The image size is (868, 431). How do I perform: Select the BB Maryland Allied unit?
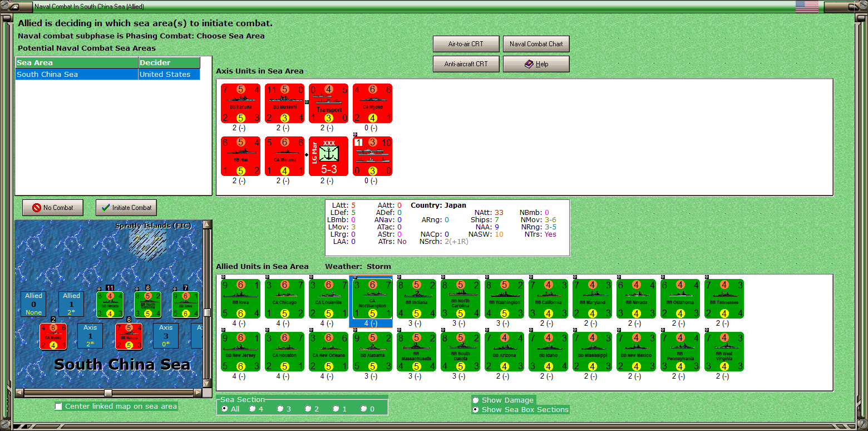pos(593,299)
